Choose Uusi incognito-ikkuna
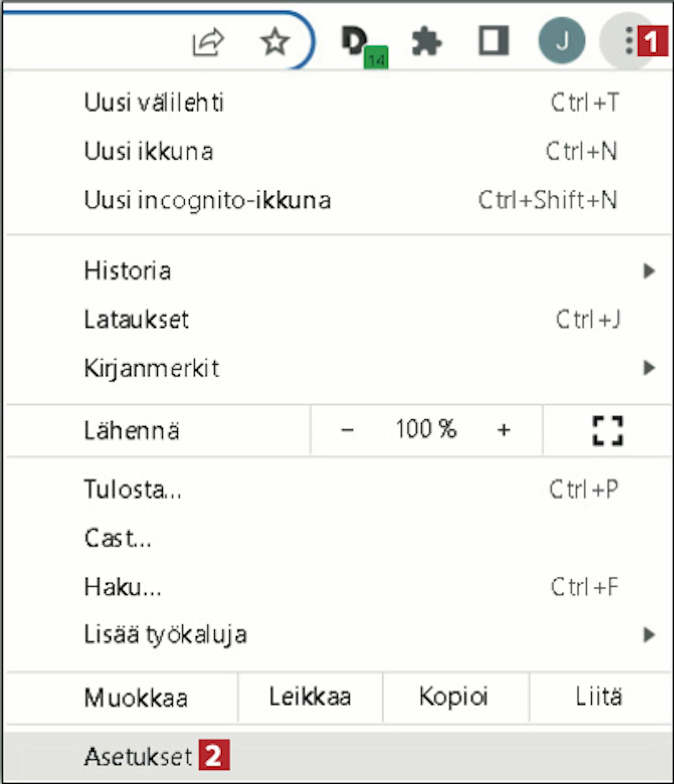Screen dimensions: 674x784 point(339,199)
